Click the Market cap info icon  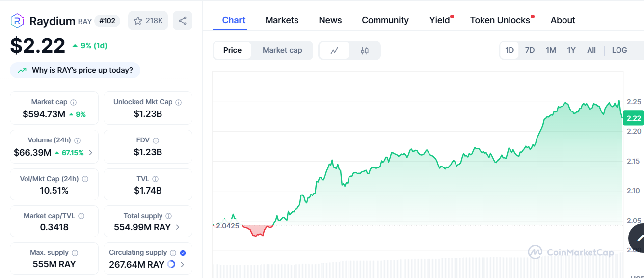tap(74, 102)
